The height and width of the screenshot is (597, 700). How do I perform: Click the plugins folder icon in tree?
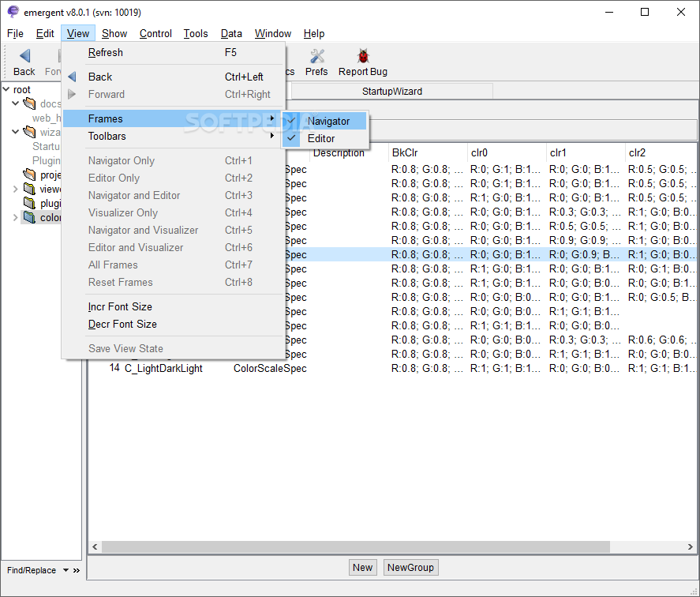pyautogui.click(x=29, y=203)
